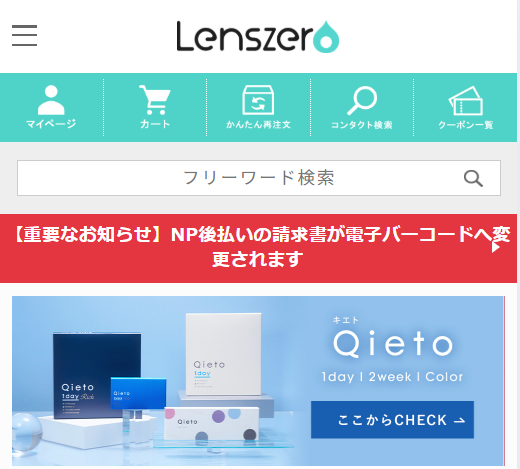Open the Qieto promotional banner image
This screenshot has height=469, width=520.
258,381
